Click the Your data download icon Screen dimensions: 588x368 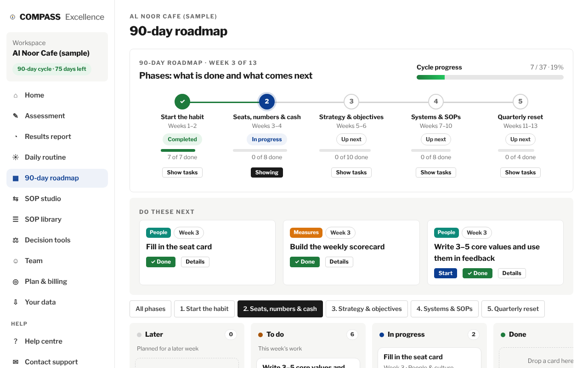[x=16, y=302]
